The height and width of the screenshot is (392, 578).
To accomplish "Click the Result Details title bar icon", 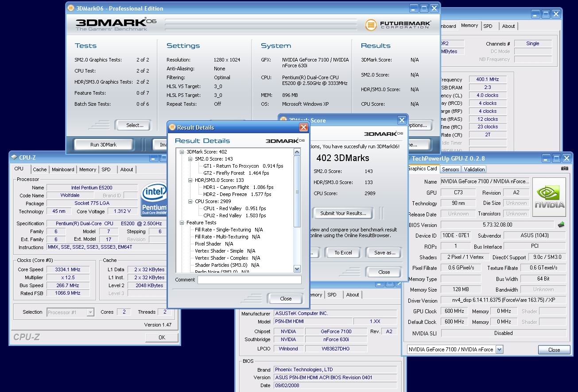I will (x=172, y=127).
